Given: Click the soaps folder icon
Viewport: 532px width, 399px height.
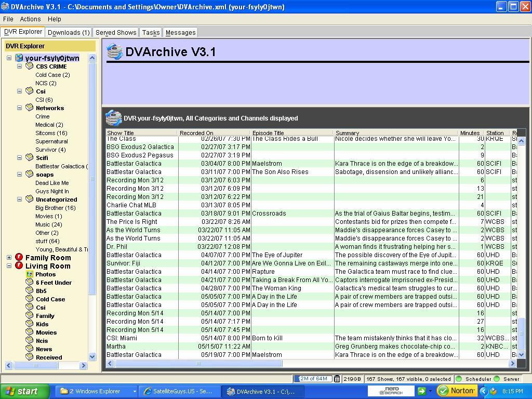Looking at the screenshot, I should (30, 174).
